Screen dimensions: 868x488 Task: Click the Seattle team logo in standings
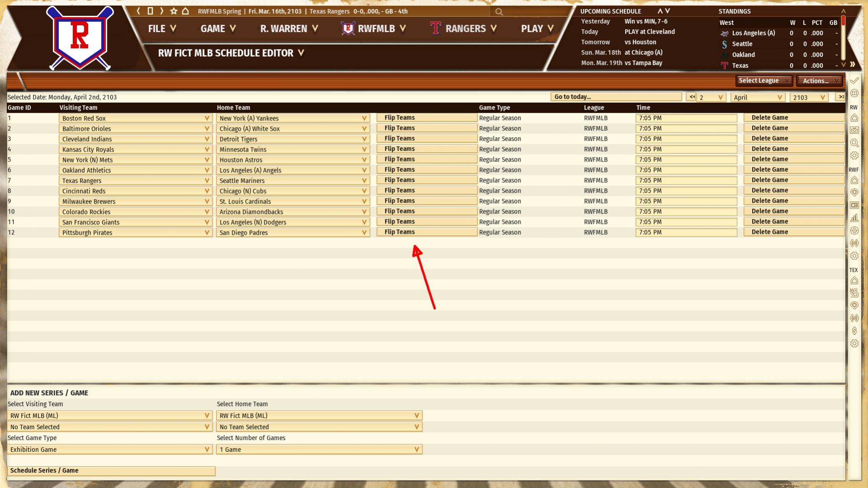click(724, 44)
